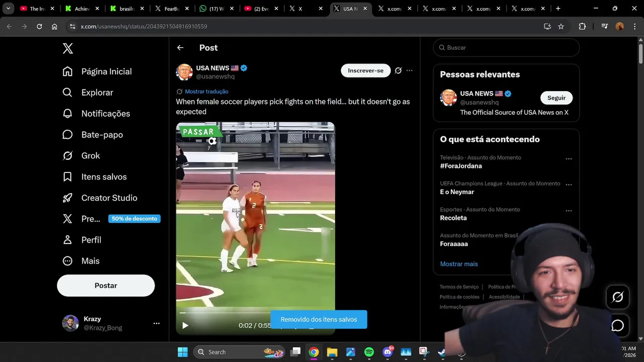The image size is (644, 362).
Task: Click the Krazy profile avatar
Action: click(x=70, y=323)
